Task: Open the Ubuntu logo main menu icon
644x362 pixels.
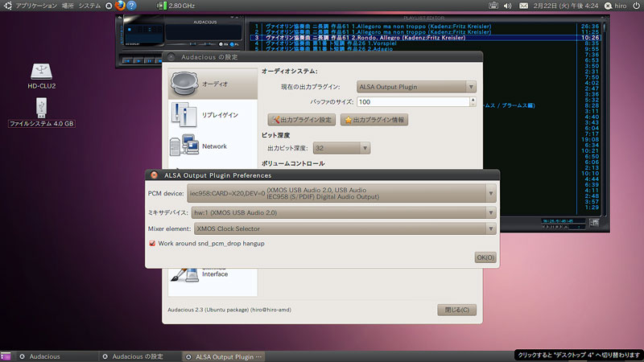Action: [8, 6]
